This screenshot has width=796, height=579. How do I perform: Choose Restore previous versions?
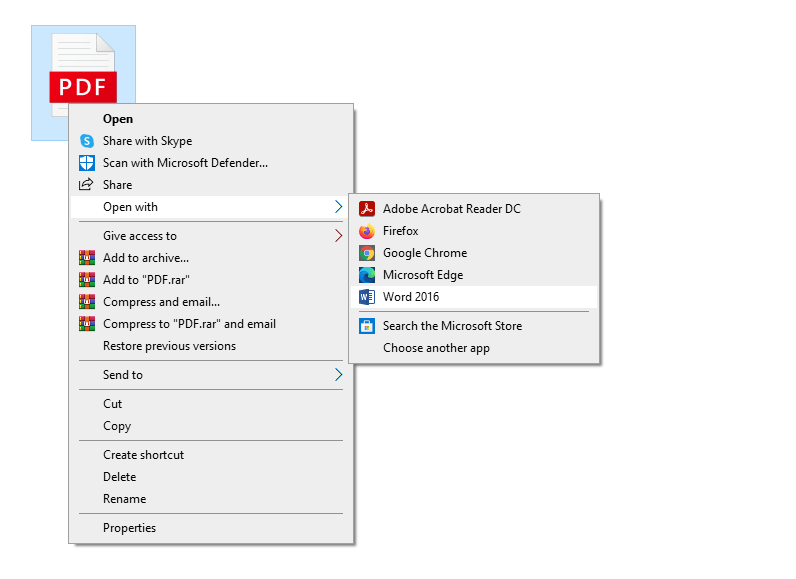tap(210, 346)
